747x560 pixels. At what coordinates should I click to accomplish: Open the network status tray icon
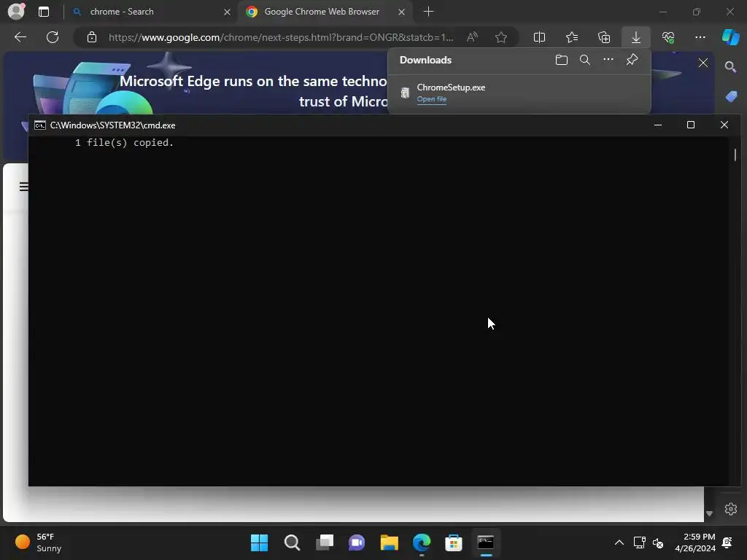639,542
